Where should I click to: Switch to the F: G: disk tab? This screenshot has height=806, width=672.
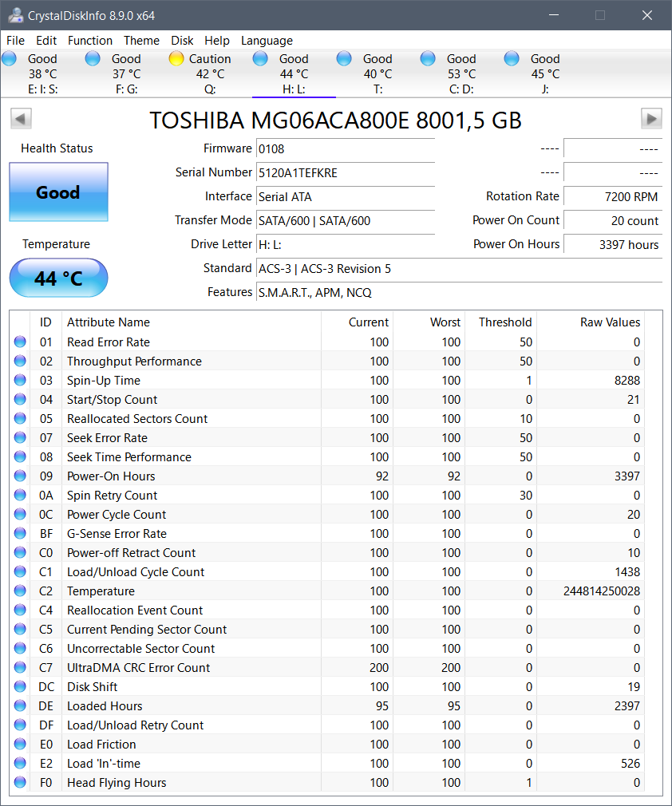[125, 73]
